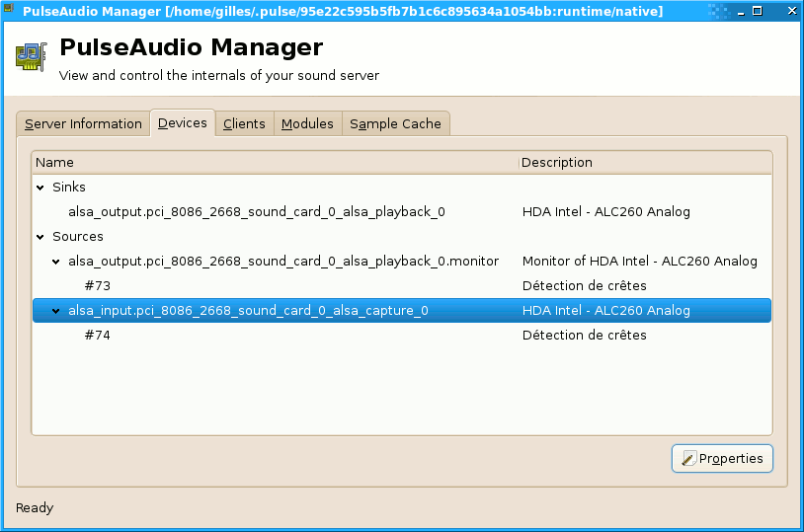804x532 pixels.
Task: Open the Clients tab
Action: (244, 124)
